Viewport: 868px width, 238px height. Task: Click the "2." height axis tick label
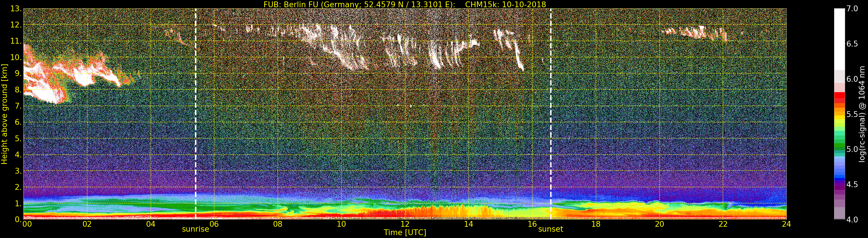(18, 187)
